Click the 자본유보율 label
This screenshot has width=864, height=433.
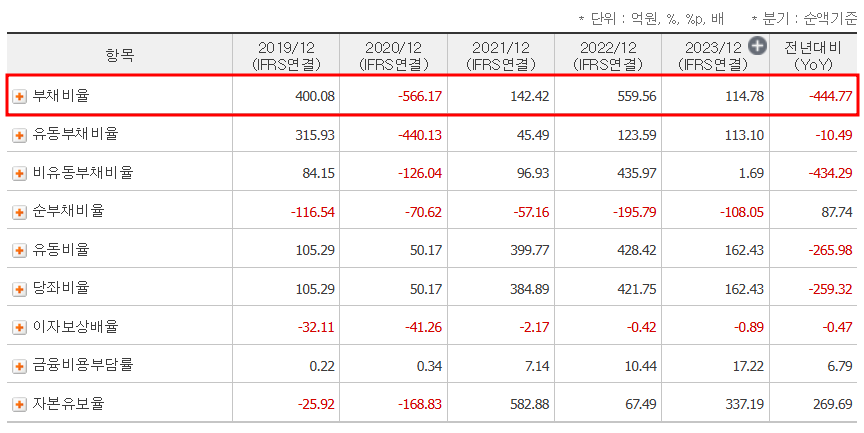68,404
